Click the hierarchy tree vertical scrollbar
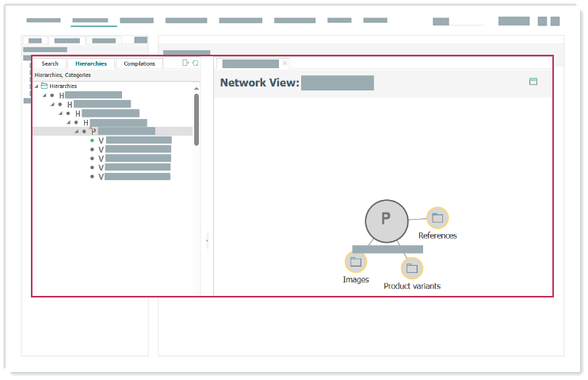Viewport: 588px width, 380px height. pos(197,119)
